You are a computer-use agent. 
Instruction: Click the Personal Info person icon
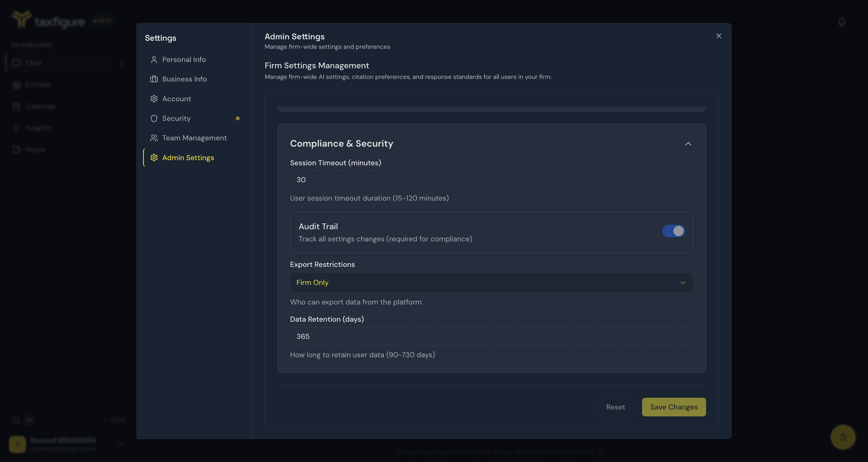click(x=154, y=60)
